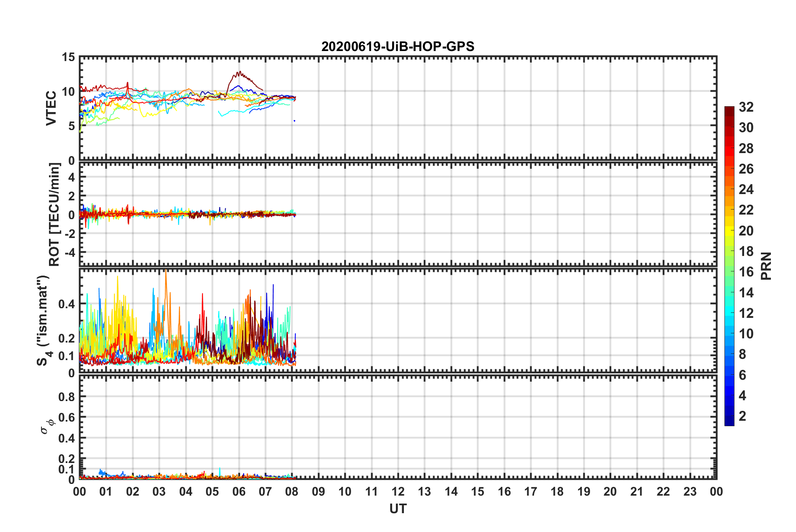Click the plot title 20200619-UiB-HOP-GPS

[x=398, y=46]
